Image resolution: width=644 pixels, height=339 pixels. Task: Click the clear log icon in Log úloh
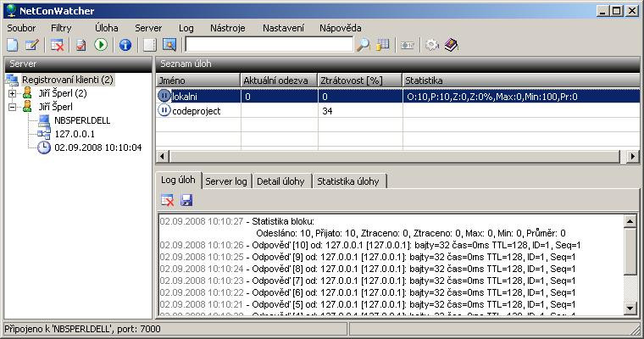coord(167,200)
